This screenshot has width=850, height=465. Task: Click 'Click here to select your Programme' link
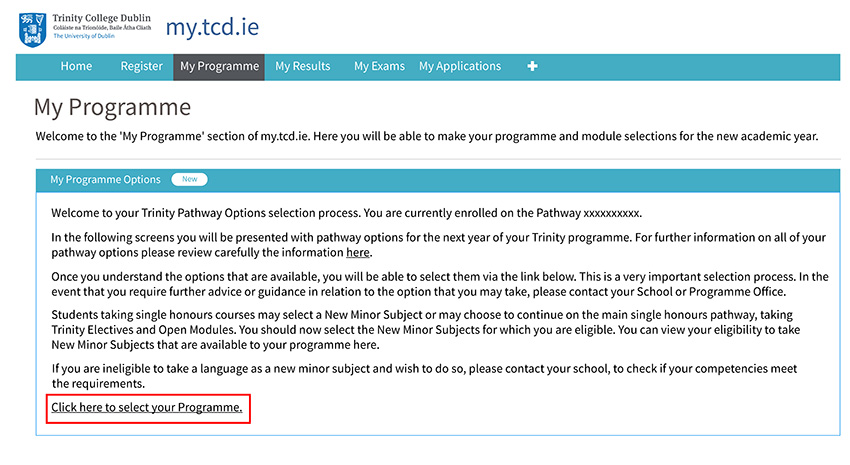[147, 408]
